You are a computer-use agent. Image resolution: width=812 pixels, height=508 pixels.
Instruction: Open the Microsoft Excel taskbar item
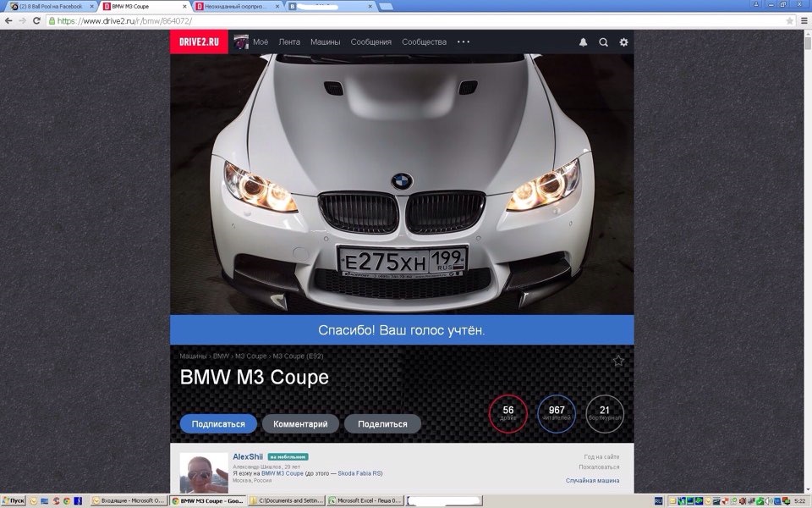pos(365,500)
